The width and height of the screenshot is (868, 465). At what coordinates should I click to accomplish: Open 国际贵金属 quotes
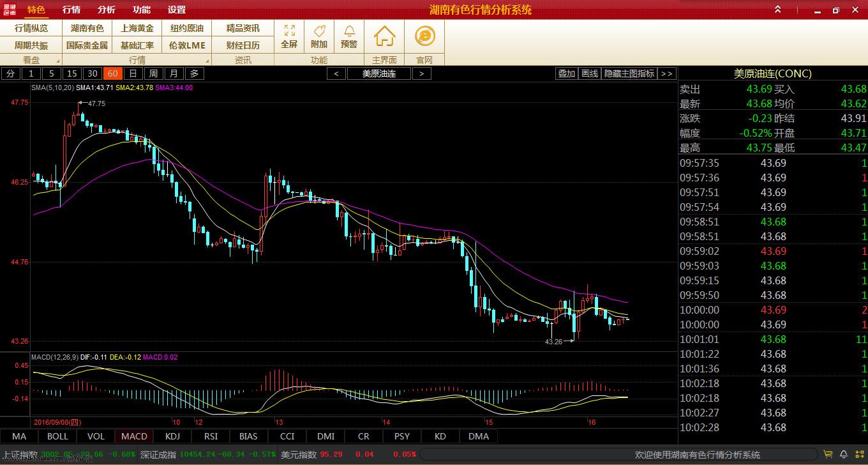[87, 45]
